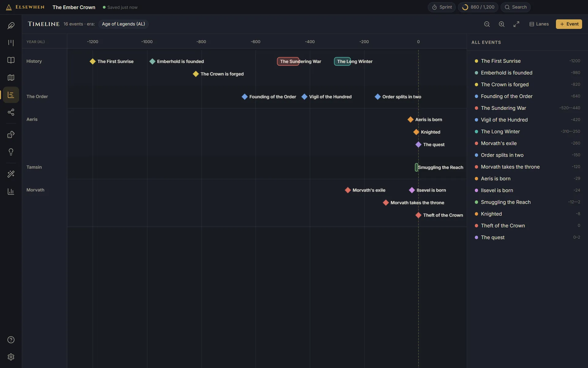
Task: Expand timeline to fullscreen
Action: pos(516,24)
